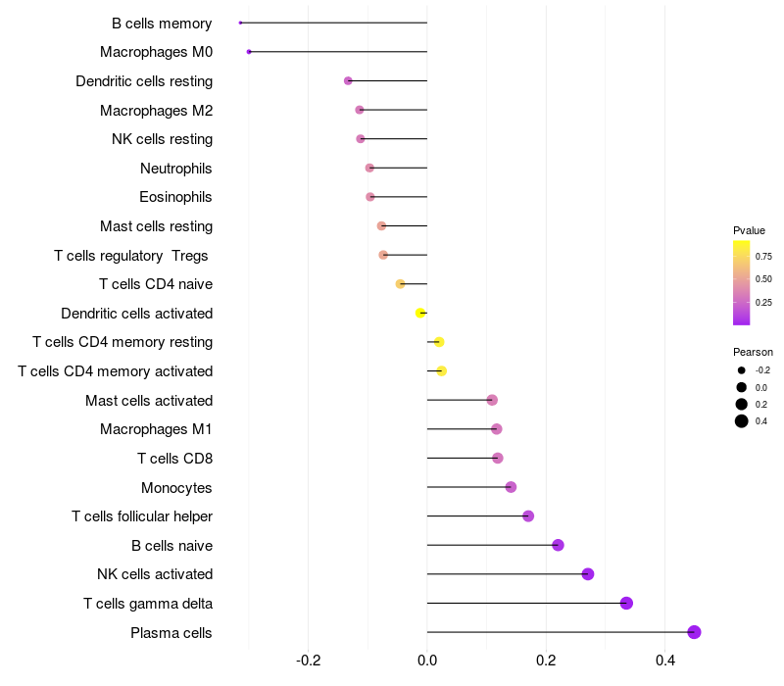
Task: Click the orange T cells CD4 naive point
Action: tap(400, 284)
